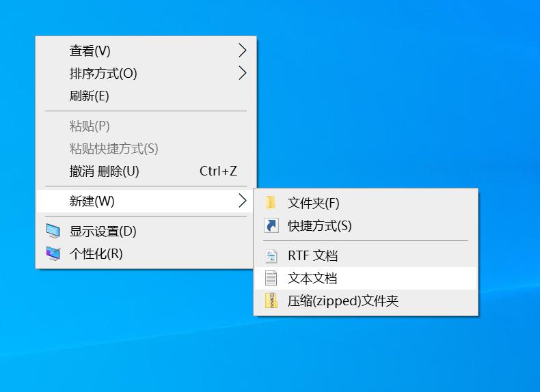Screen dimensions: 540x392
Task: Select 撤消 删除(U) from the context menu
Action: tap(146, 171)
